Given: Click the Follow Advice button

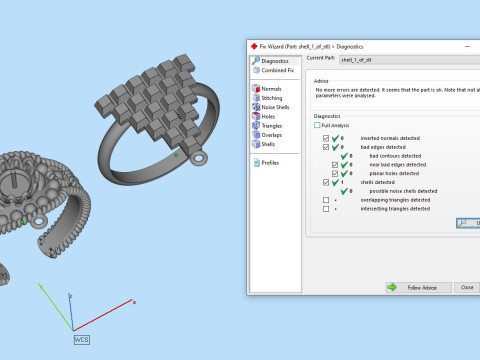Looking at the screenshot, I should point(419,287).
